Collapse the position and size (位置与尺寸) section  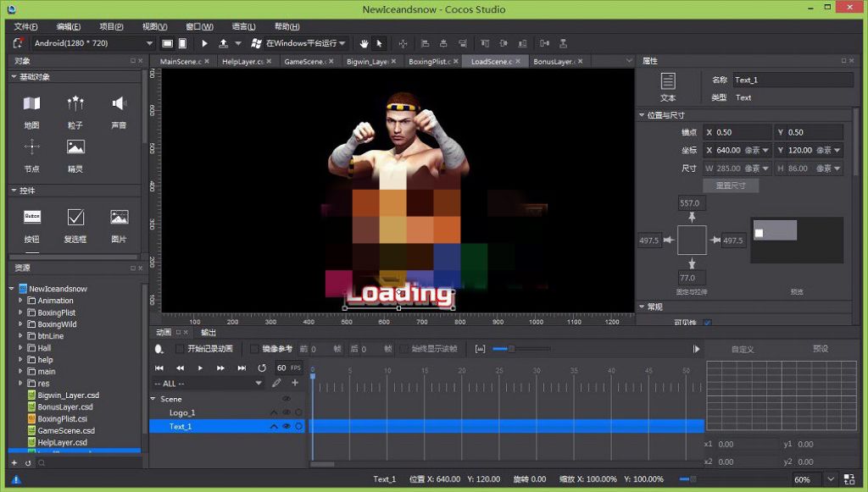coord(642,115)
